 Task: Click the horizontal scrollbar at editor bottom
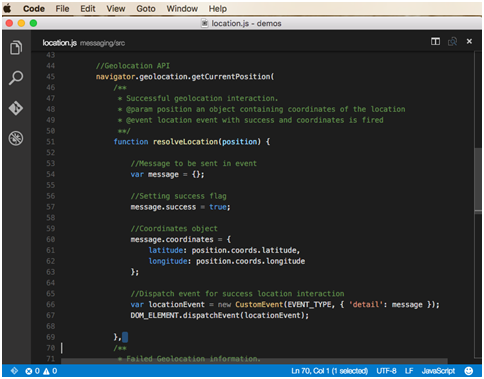click(x=254, y=361)
